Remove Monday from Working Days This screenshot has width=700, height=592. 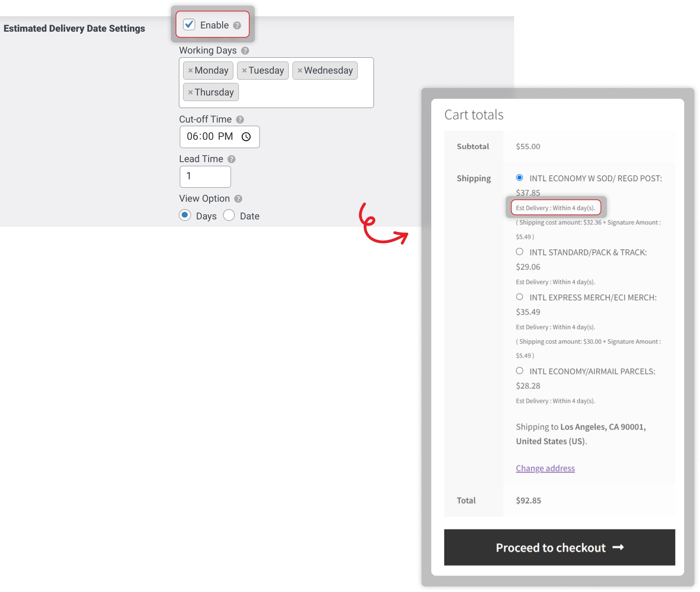point(190,70)
